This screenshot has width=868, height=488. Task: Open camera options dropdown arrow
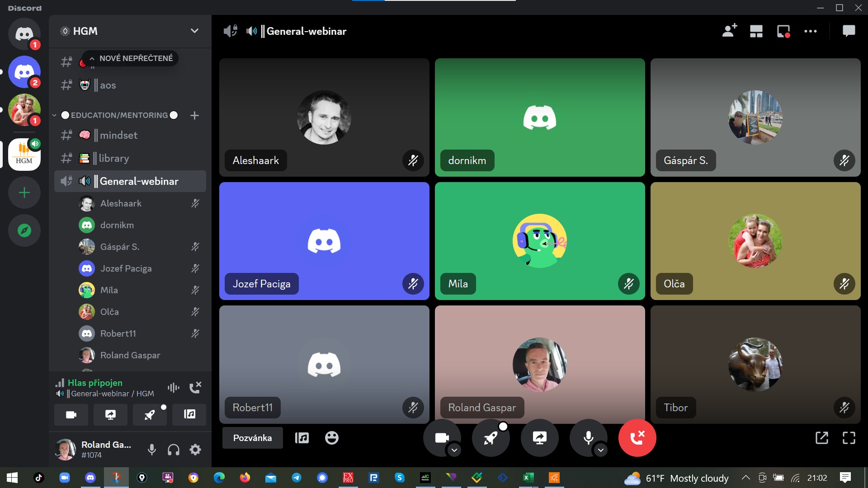(454, 450)
